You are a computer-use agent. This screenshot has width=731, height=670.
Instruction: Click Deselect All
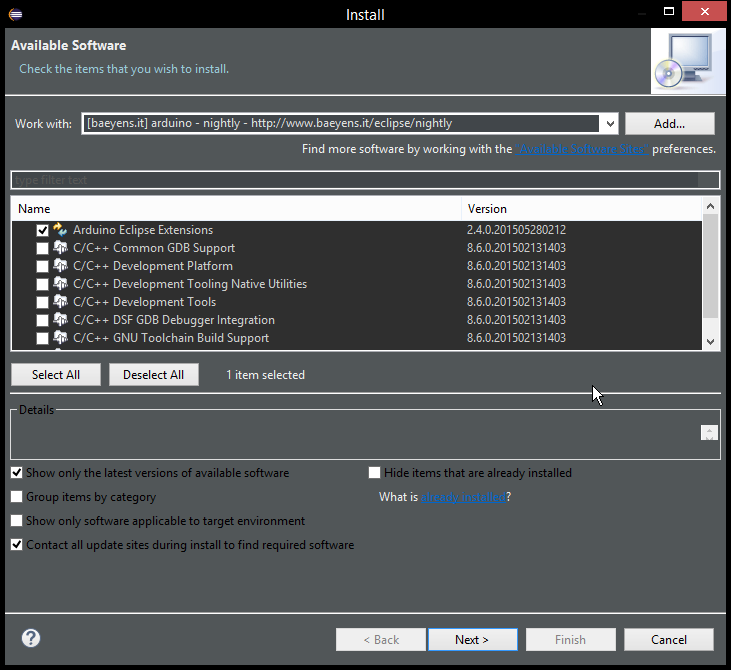click(x=153, y=374)
